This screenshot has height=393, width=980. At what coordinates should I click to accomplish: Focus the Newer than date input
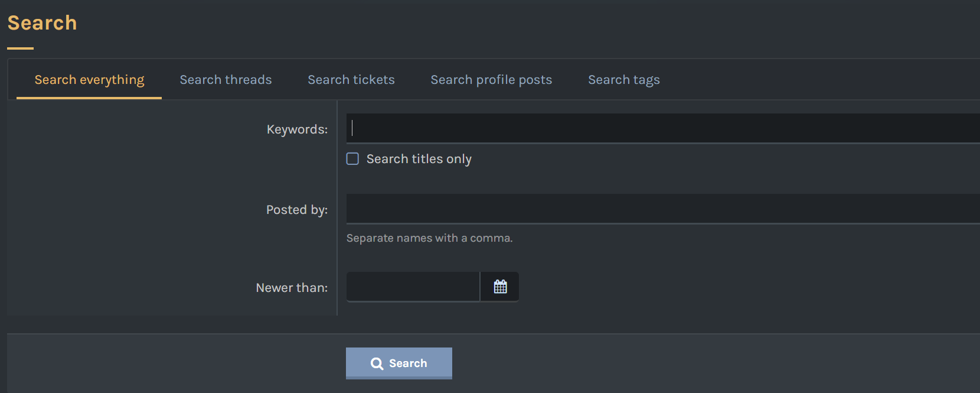point(413,287)
